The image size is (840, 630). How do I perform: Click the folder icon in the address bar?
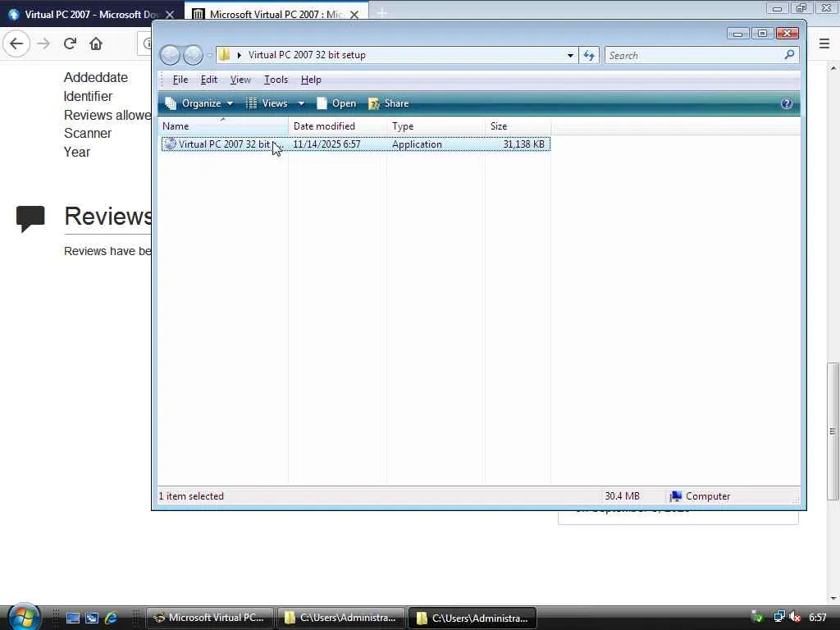point(225,55)
